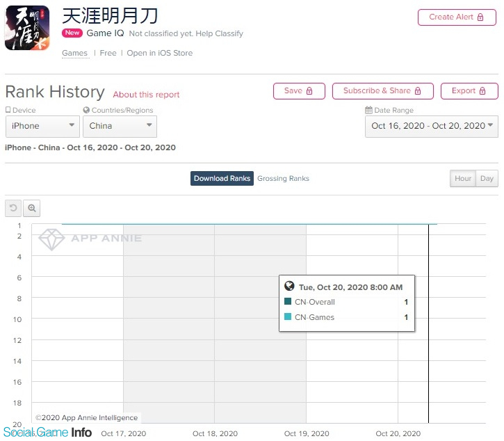
Task: Click the CN-Overall color swatch
Action: click(x=288, y=301)
